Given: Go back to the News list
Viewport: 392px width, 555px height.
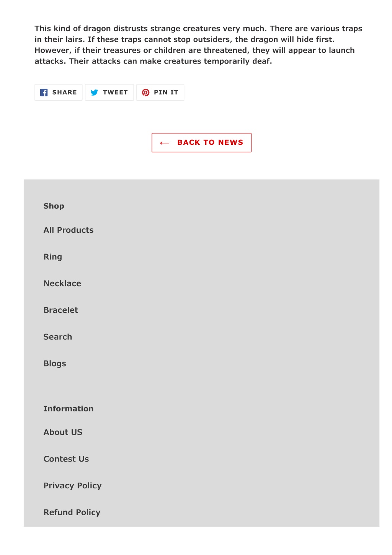Looking at the screenshot, I should pos(201,142).
